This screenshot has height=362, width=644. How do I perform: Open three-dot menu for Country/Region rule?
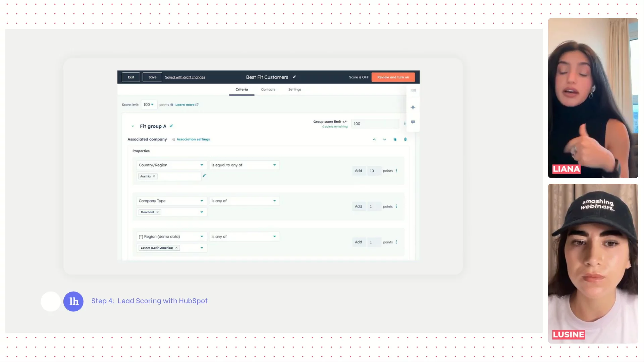pos(396,171)
